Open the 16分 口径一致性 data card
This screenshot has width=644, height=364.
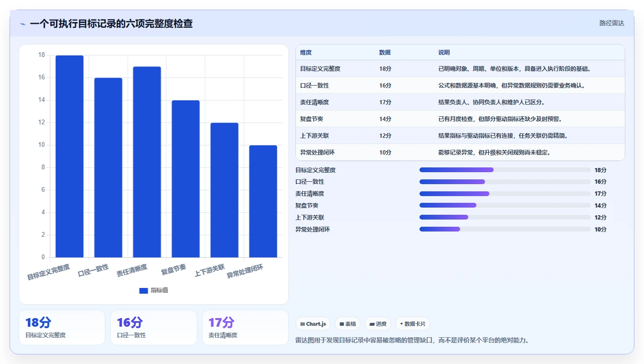154,327
